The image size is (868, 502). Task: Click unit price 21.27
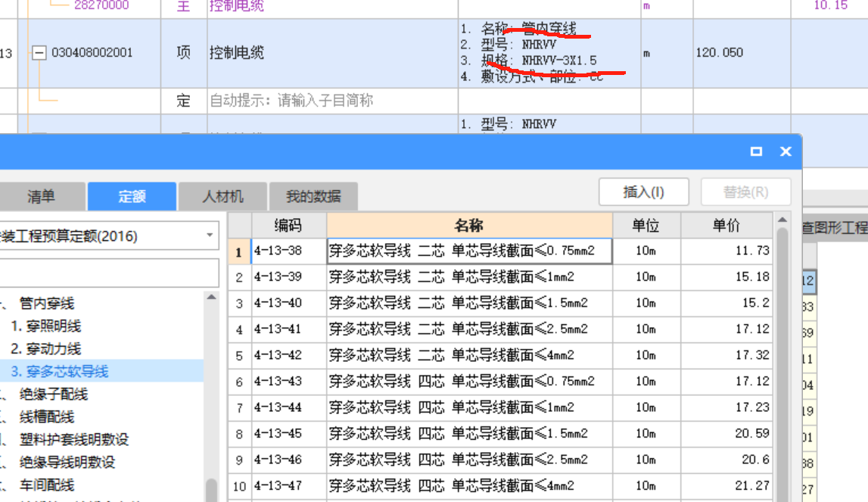coord(726,486)
